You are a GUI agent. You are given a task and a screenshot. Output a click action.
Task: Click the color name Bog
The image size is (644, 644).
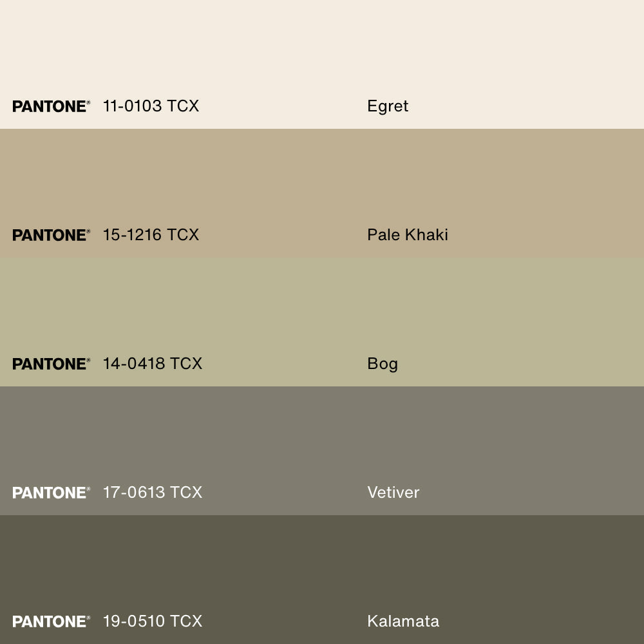383,365
